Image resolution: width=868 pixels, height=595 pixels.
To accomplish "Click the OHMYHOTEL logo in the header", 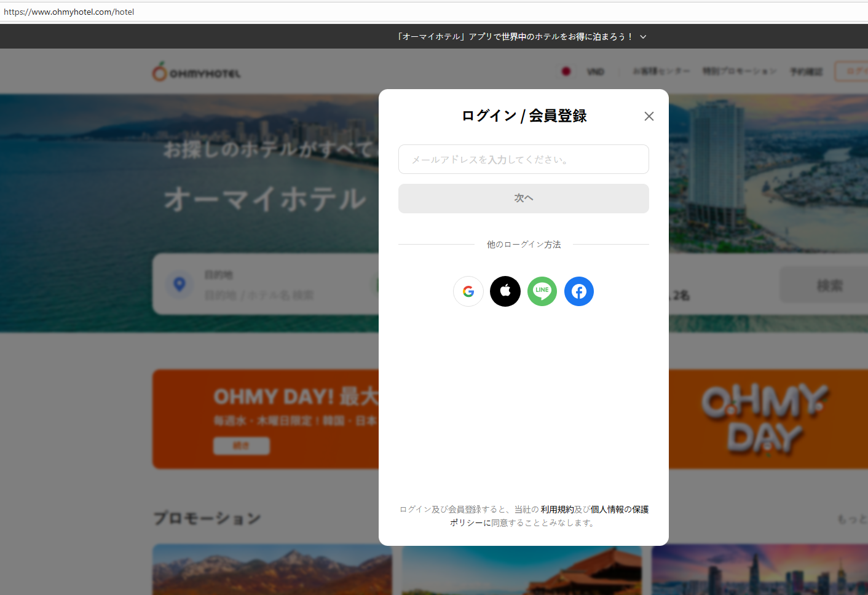I will pos(197,72).
